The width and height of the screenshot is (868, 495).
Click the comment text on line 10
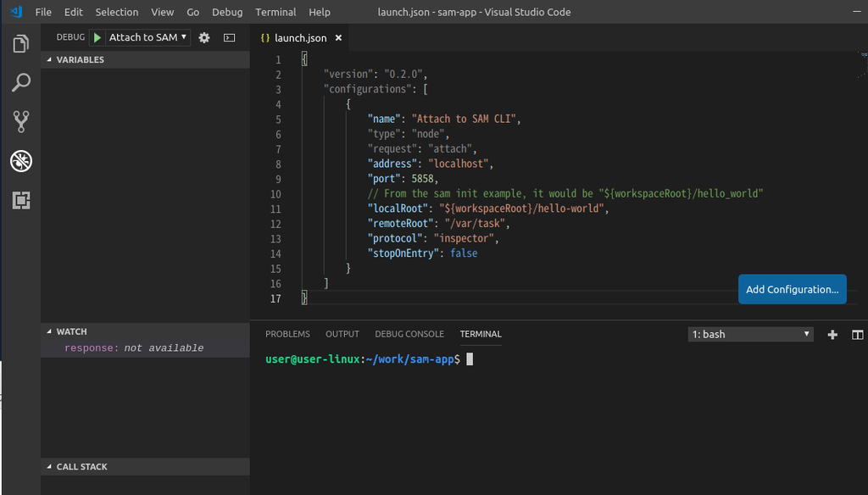(565, 194)
